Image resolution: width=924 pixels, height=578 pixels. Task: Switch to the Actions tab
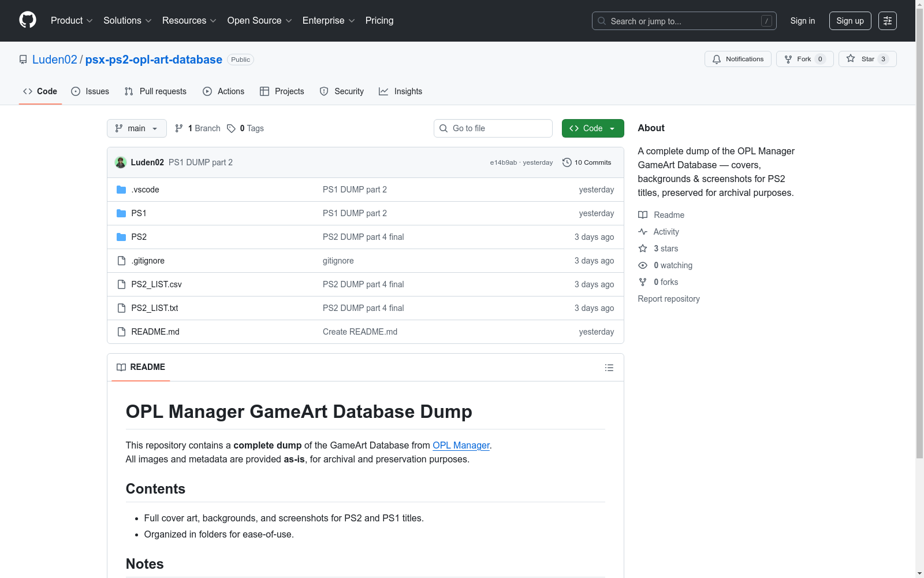[223, 91]
